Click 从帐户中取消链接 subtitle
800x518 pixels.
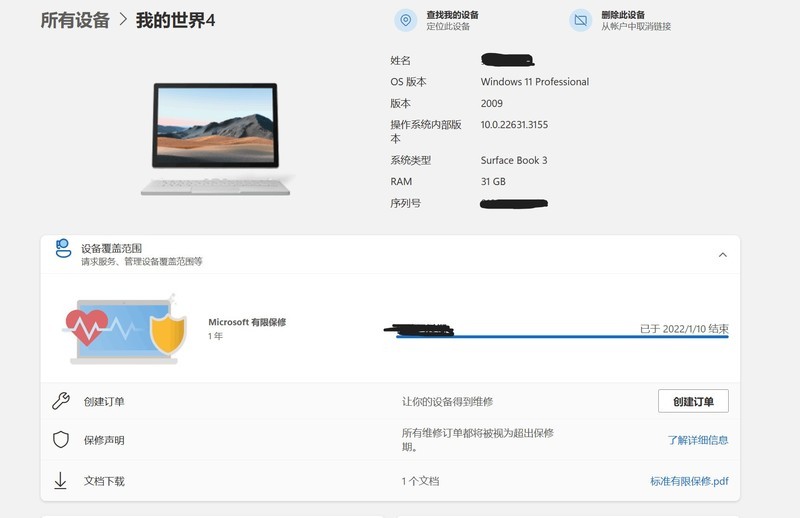pyautogui.click(x=636, y=27)
